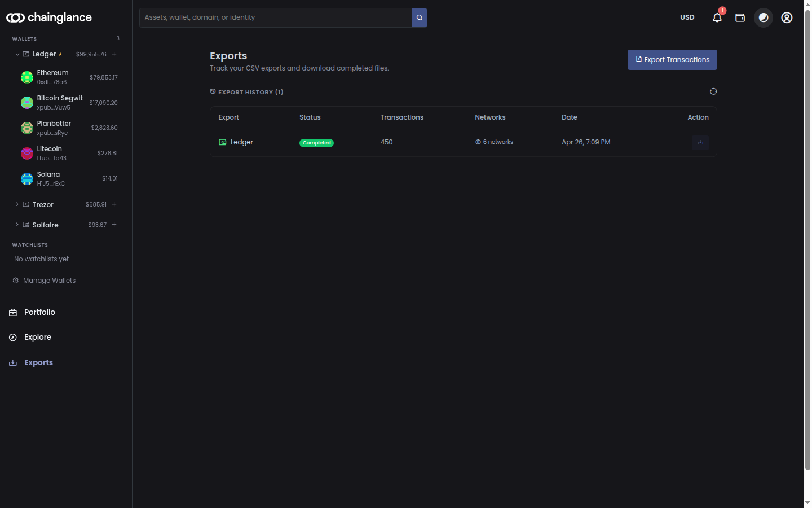
Task: Click the search magnifier button
Action: point(420,17)
